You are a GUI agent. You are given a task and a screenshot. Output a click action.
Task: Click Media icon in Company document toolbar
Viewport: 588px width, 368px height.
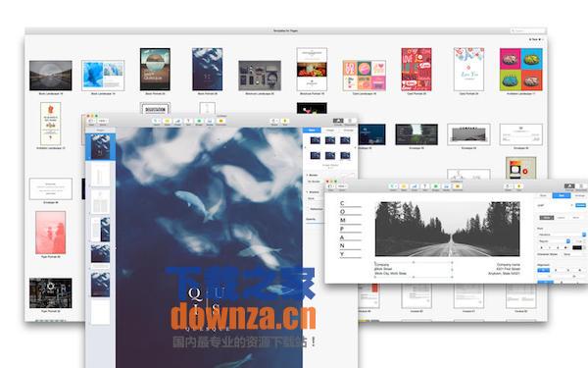[447, 186]
